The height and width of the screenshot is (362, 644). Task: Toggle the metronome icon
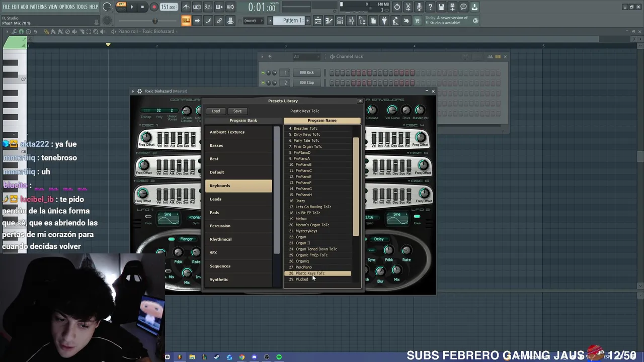(186, 7)
